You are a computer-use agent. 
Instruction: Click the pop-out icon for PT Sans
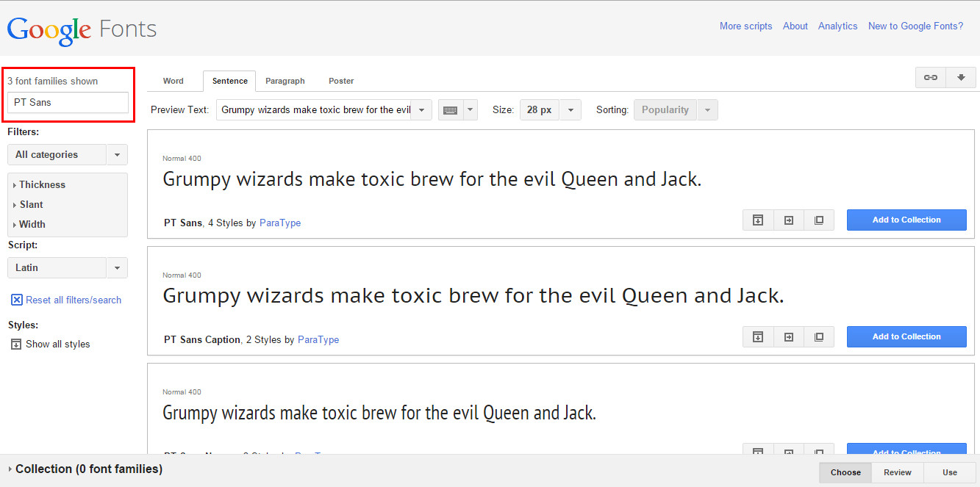pyautogui.click(x=819, y=220)
